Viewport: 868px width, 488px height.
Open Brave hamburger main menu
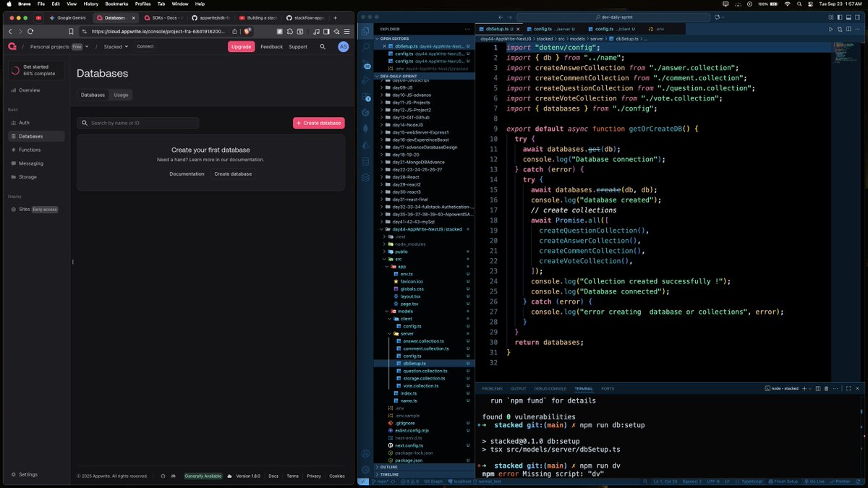[347, 31]
